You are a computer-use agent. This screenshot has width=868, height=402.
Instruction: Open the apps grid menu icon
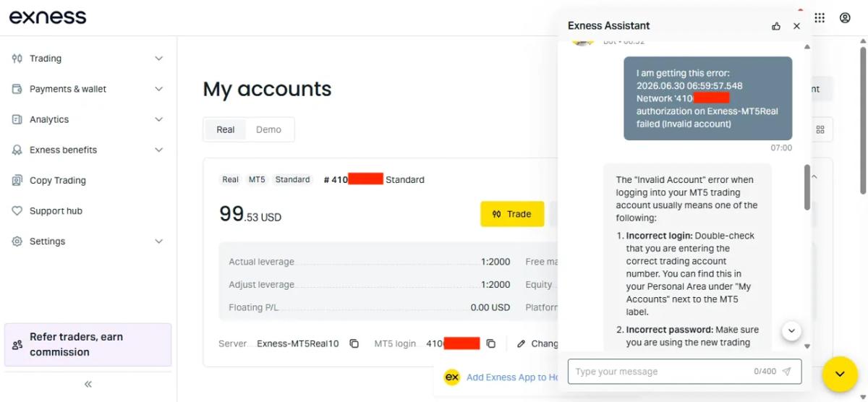coord(820,17)
